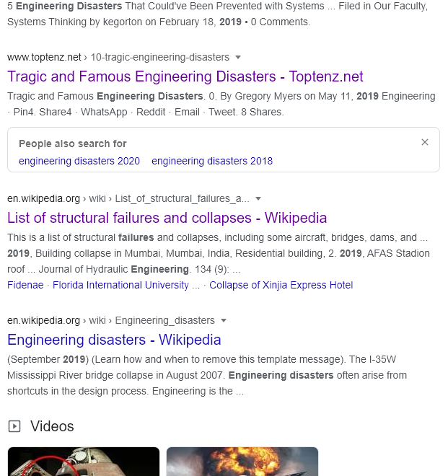448x476 pixels.
Task: Click the People also search for heading
Action: [73, 144]
